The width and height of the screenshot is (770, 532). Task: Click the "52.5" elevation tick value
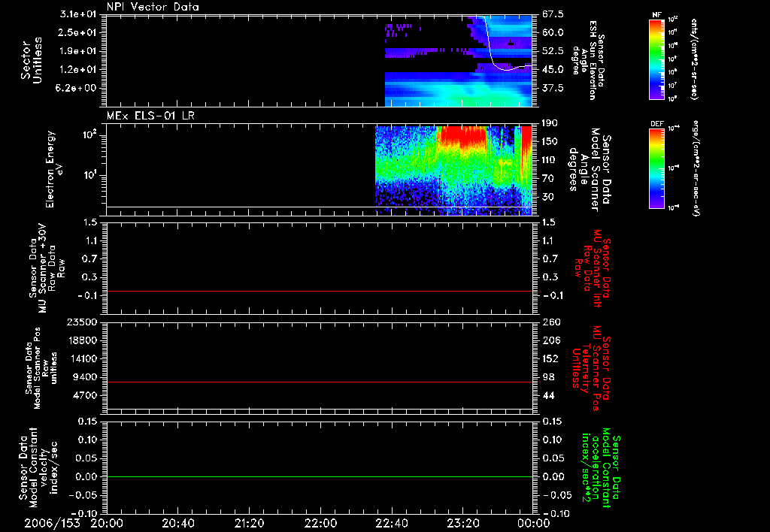(x=553, y=51)
